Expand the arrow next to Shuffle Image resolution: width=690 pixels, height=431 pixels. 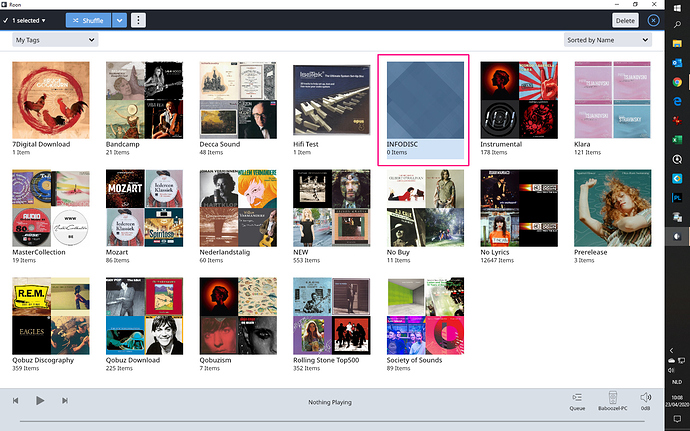click(119, 20)
